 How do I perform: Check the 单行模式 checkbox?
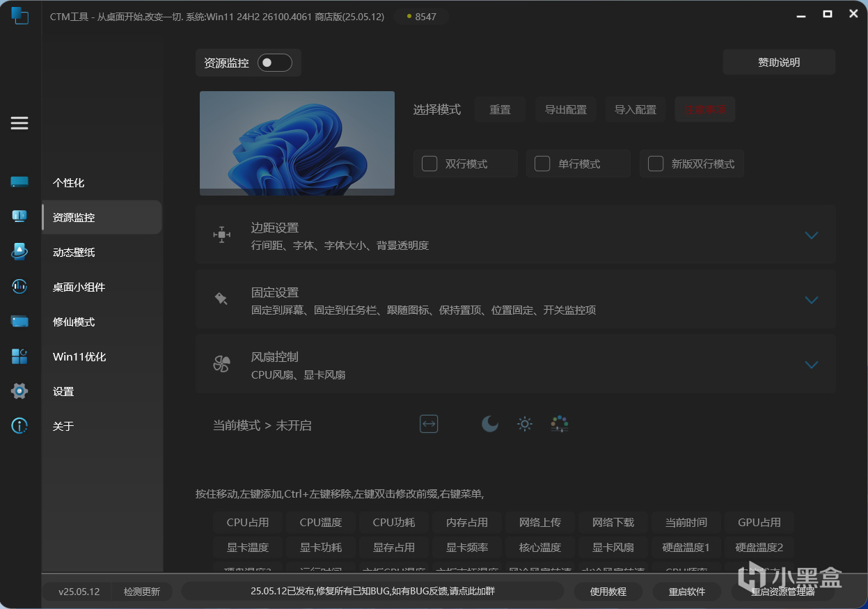(542, 164)
